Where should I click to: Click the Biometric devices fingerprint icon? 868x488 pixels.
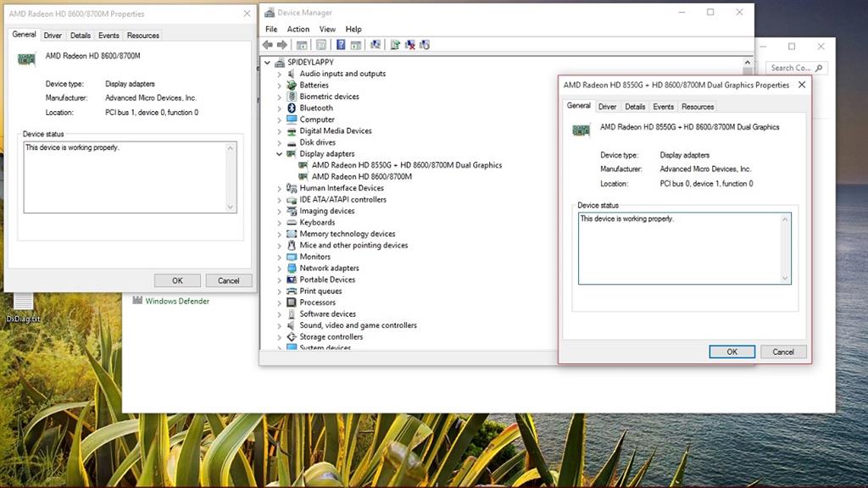pyautogui.click(x=292, y=97)
